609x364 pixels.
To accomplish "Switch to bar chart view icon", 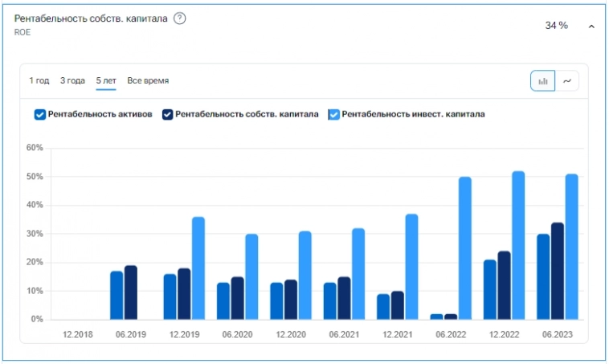I will pos(542,81).
